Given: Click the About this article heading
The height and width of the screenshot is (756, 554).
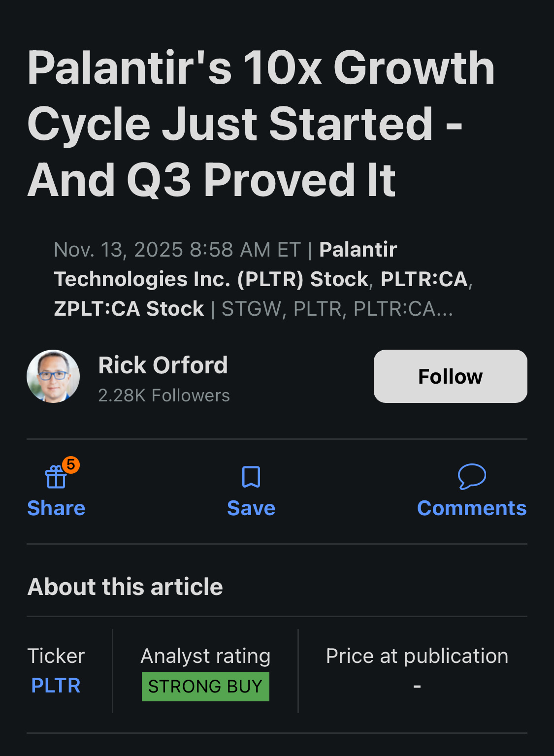Looking at the screenshot, I should 126,587.
